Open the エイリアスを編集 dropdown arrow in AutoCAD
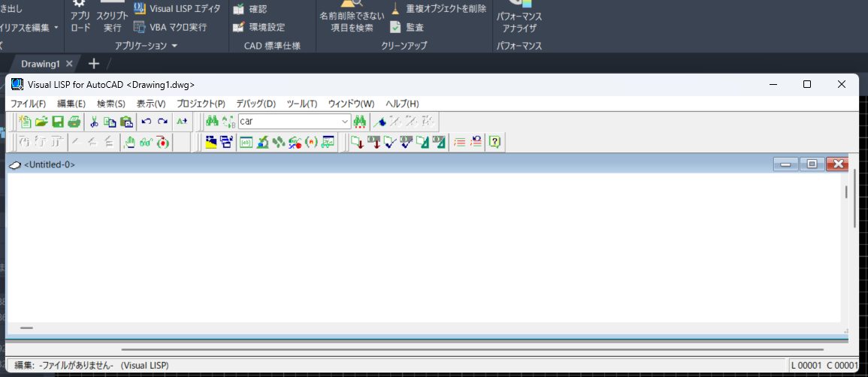The image size is (868, 377). (56, 26)
